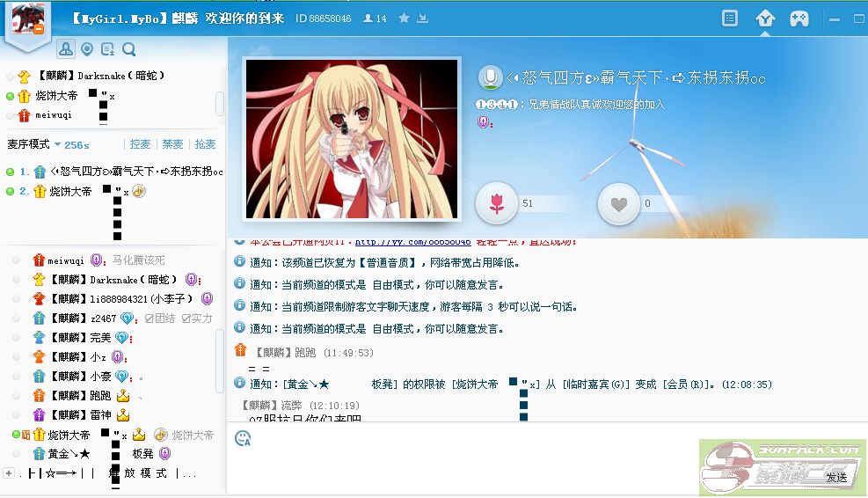Click the 禁麦 button
868x498 pixels.
(x=172, y=144)
